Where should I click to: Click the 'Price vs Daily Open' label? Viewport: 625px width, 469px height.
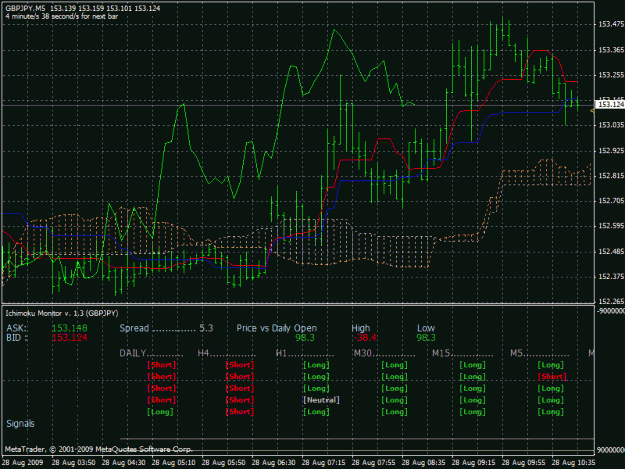click(x=277, y=328)
